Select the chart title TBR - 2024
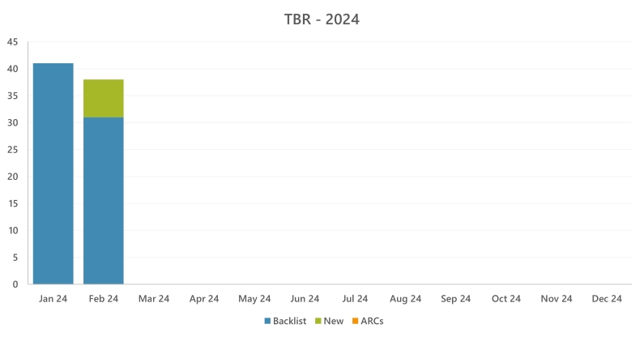Image resolution: width=644 pixels, height=337 pixels. coord(322,19)
